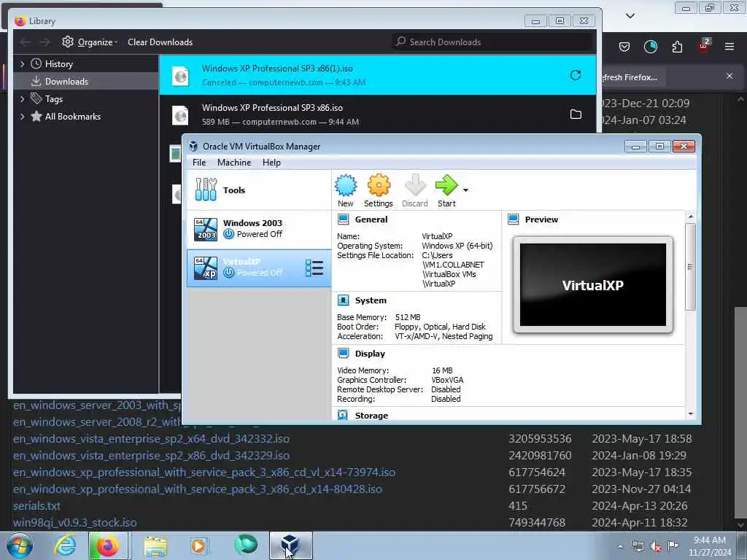The height and width of the screenshot is (560, 747).
Task: Click the Discard arrow icon
Action: click(415, 185)
